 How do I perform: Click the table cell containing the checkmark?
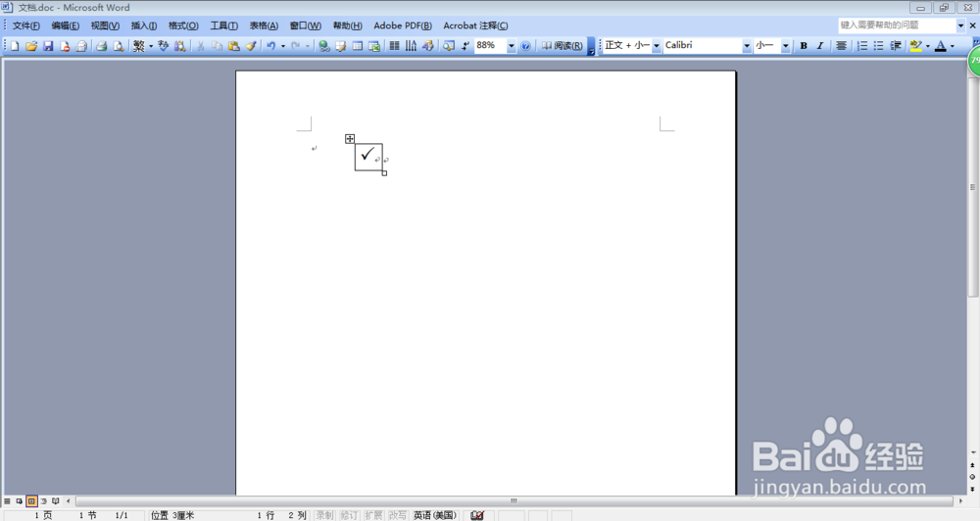click(x=368, y=156)
